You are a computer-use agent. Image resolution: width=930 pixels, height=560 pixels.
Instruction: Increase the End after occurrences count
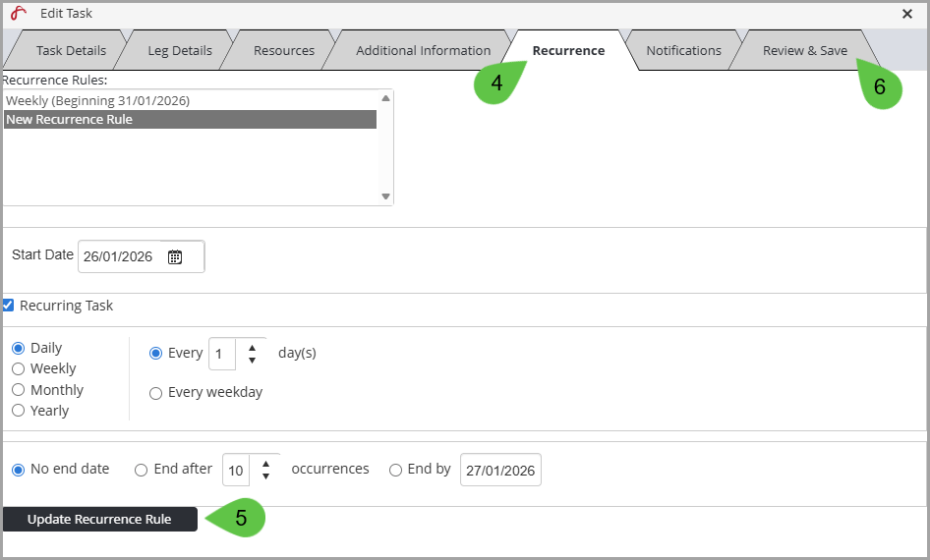click(265, 463)
